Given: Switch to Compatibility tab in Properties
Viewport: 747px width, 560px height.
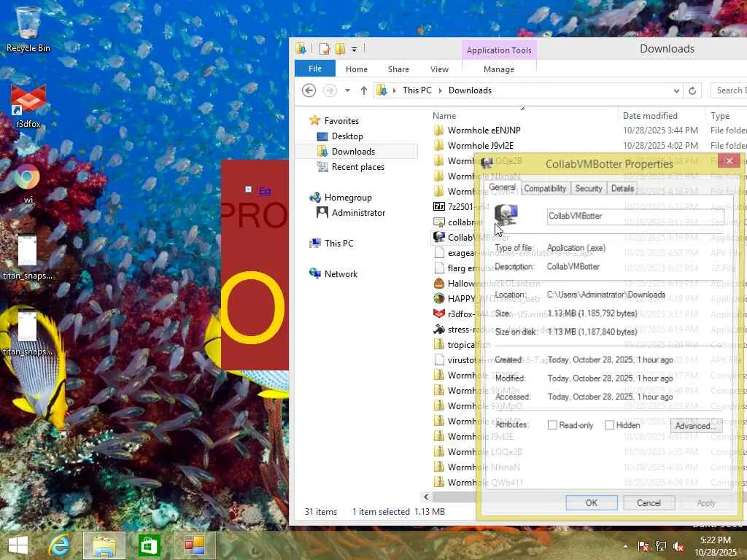Looking at the screenshot, I should pos(545,189).
